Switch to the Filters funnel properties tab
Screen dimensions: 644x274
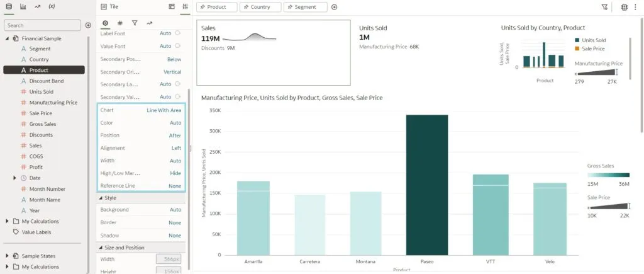click(135, 23)
